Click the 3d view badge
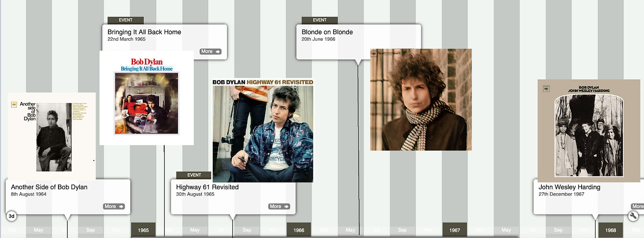The image size is (644, 238). point(12,216)
